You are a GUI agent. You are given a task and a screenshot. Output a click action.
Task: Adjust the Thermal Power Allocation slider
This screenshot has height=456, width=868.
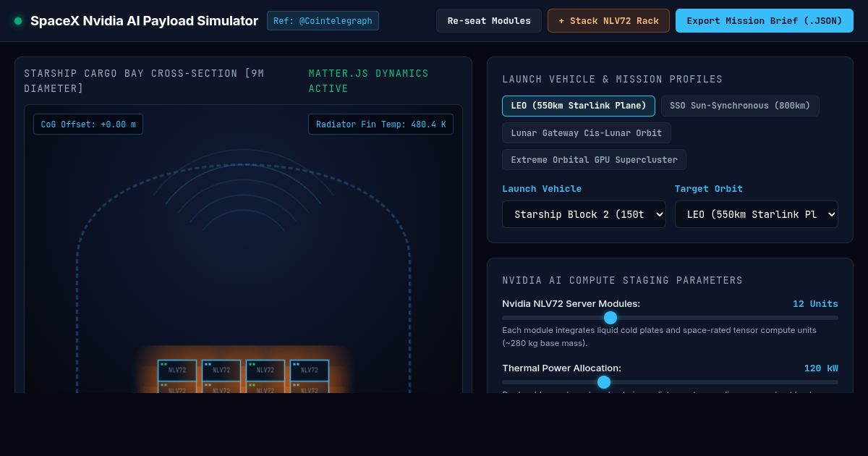point(670,382)
